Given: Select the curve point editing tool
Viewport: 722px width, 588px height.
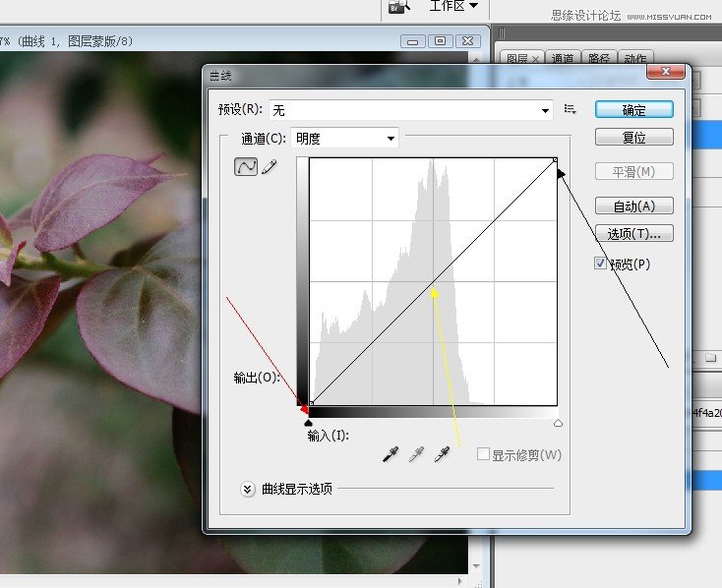Looking at the screenshot, I should tap(246, 167).
